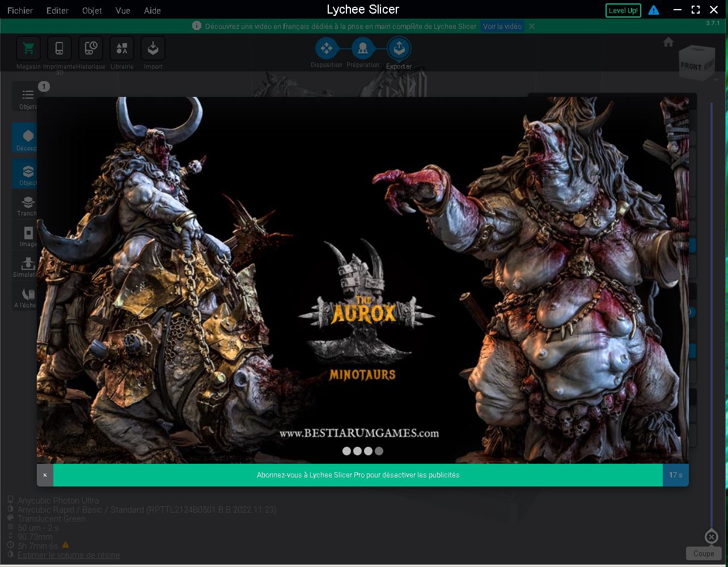The height and width of the screenshot is (567, 728).
Task: Open the Magasin store icon
Action: 28,49
